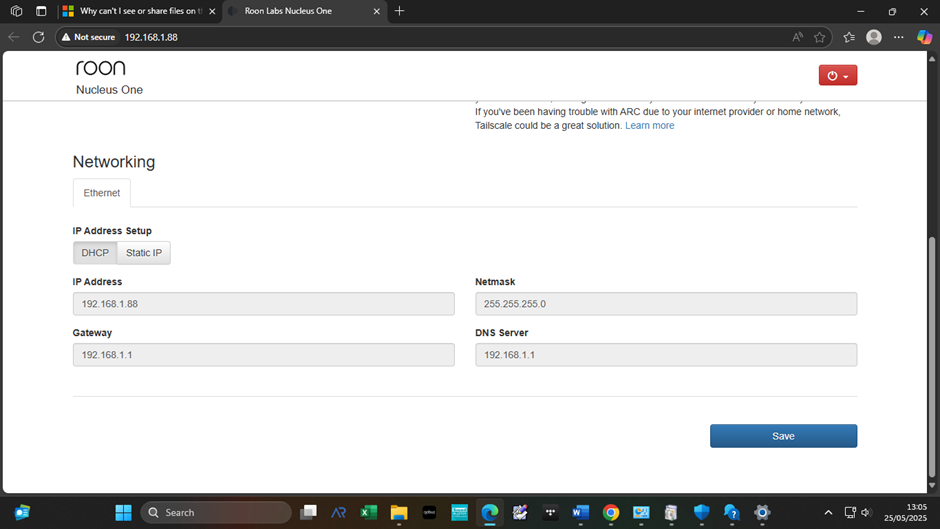Open the tab actions menu
The width and height of the screenshot is (940, 529).
tap(41, 11)
